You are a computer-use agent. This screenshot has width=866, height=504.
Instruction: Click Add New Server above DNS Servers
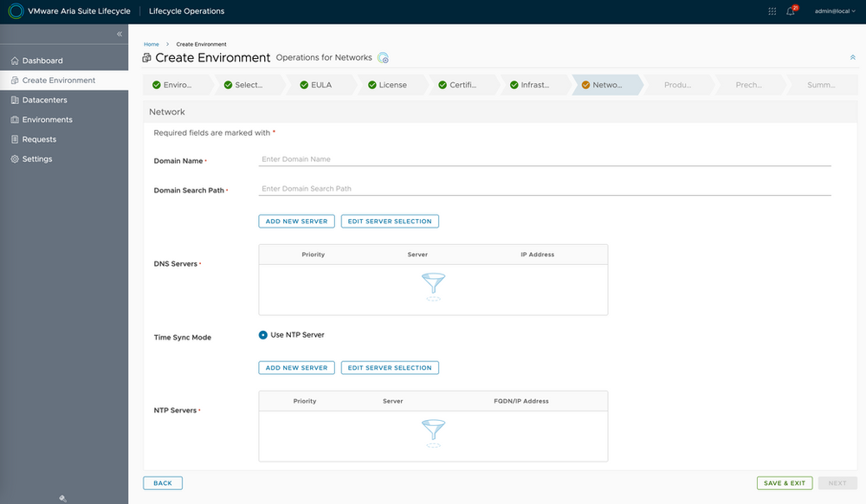296,222
